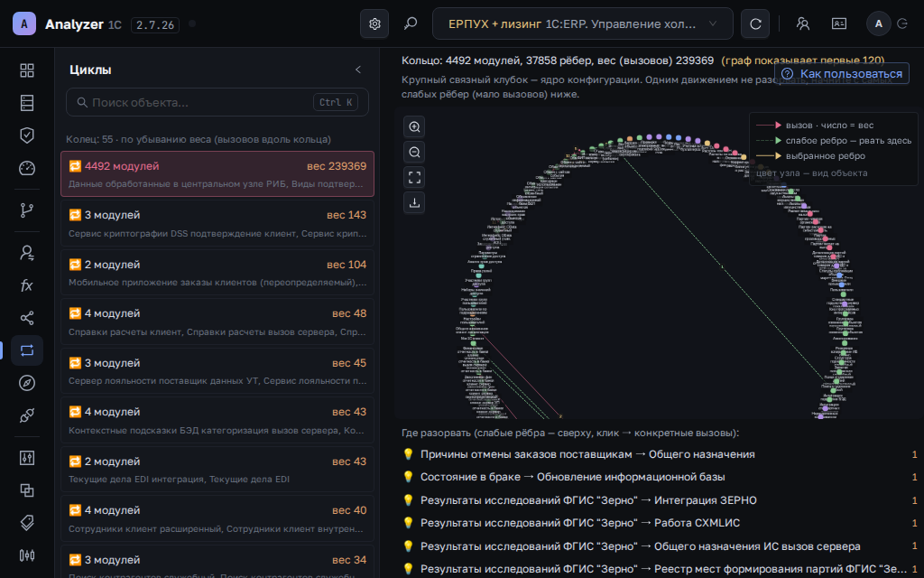Open the shield check icon in sidebar
Viewport: 924px width, 578px height.
27,135
